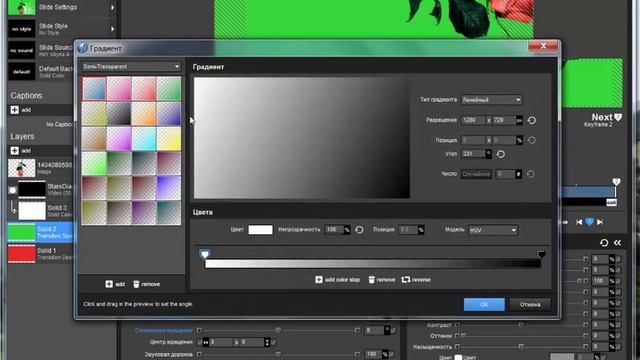This screenshot has height=360, width=640.
Task: Open the gradient type dropdown
Action: pos(491,100)
